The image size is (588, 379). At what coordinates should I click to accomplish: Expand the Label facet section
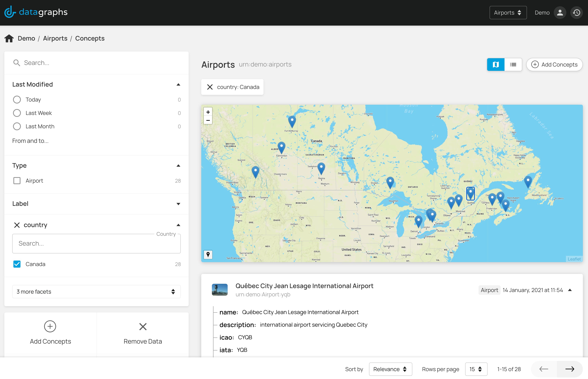[178, 204]
